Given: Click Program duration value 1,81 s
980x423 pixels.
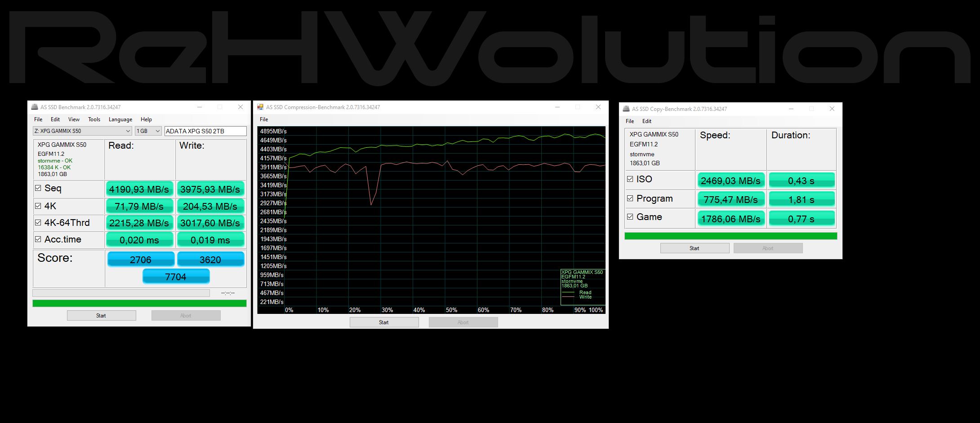Looking at the screenshot, I should [802, 199].
